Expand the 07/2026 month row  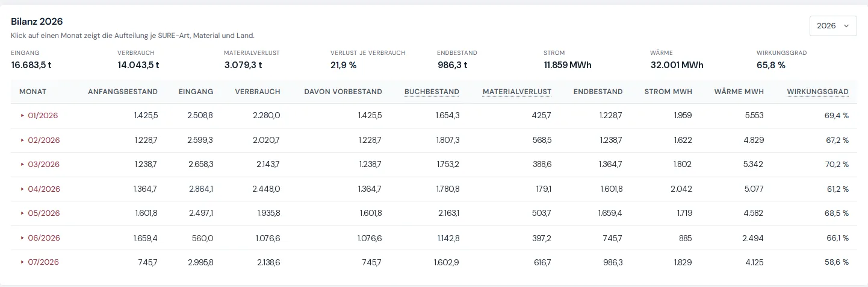pos(40,262)
